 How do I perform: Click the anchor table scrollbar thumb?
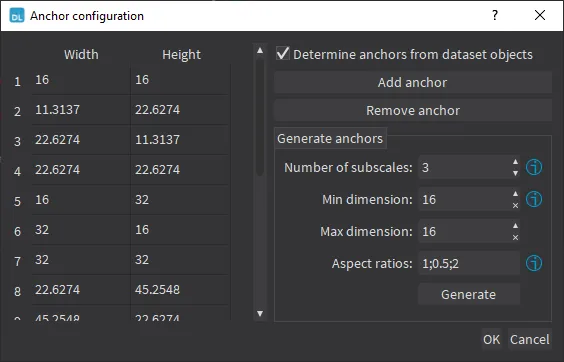coord(260,118)
